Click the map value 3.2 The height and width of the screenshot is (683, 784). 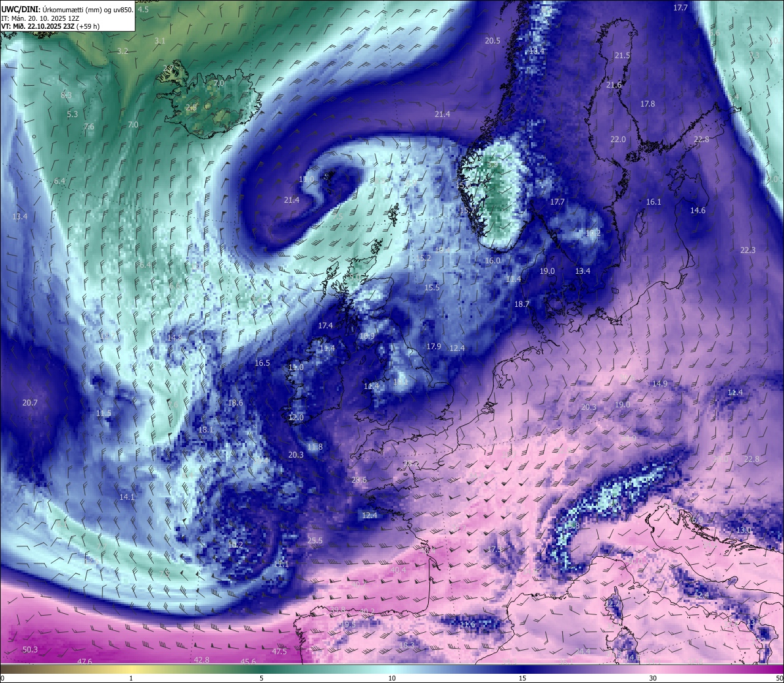(123, 51)
